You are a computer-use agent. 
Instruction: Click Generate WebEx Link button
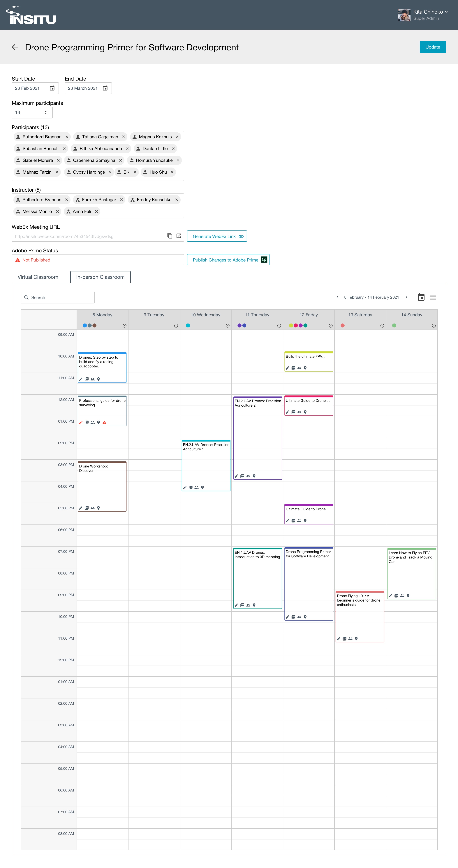(217, 236)
